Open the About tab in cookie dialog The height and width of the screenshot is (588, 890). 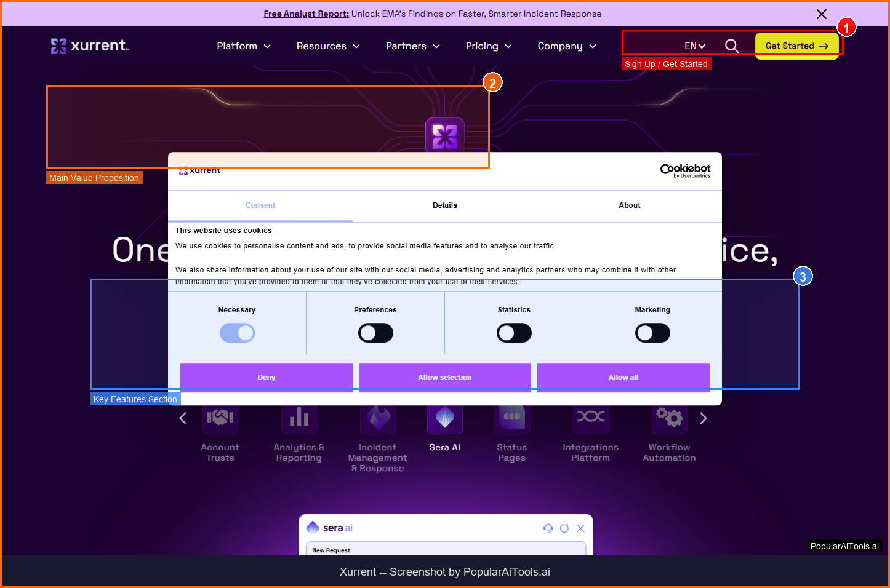pyautogui.click(x=629, y=205)
